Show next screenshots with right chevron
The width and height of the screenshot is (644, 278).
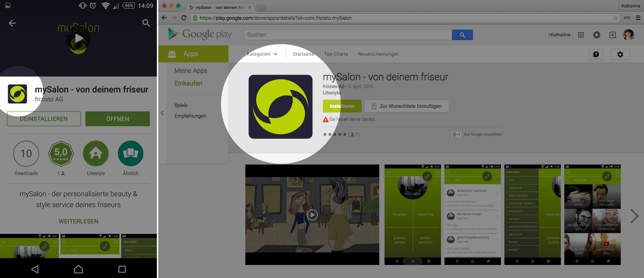click(634, 216)
